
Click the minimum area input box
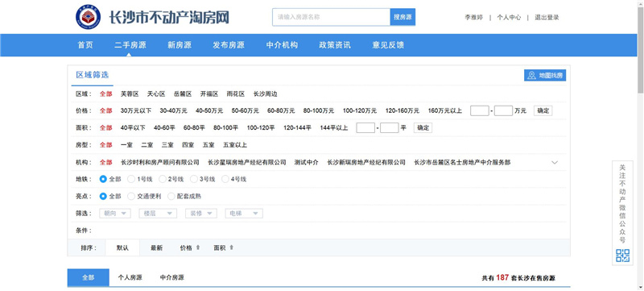[365, 128]
